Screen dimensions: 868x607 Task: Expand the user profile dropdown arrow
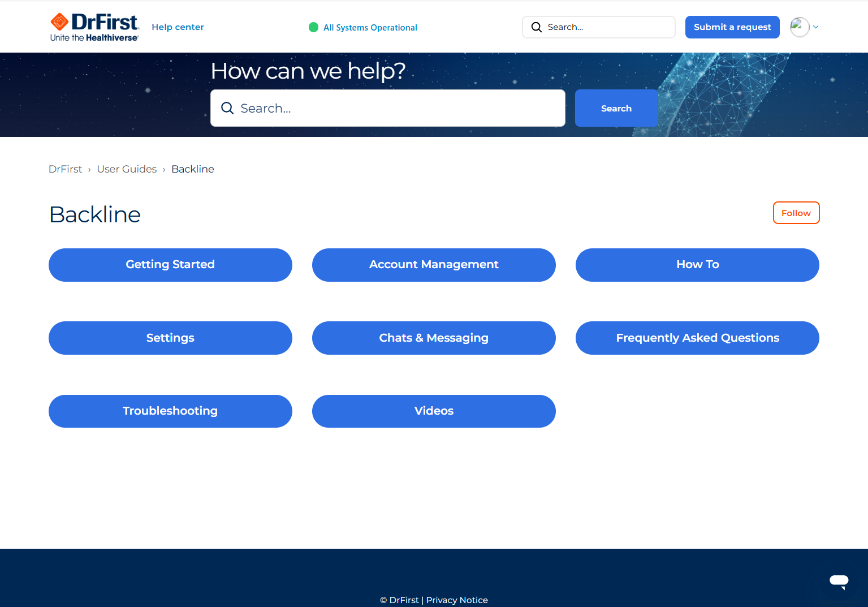(x=816, y=27)
